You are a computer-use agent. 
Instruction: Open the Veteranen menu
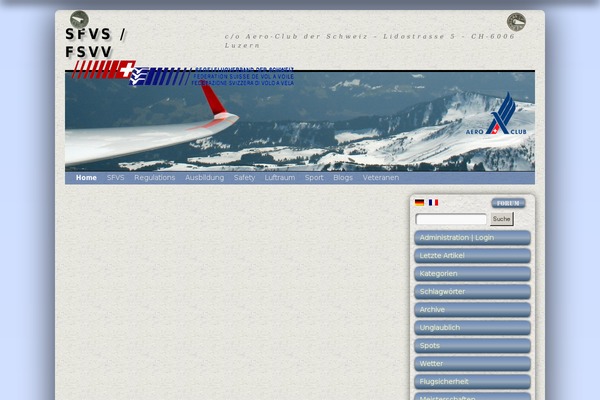pos(381,178)
